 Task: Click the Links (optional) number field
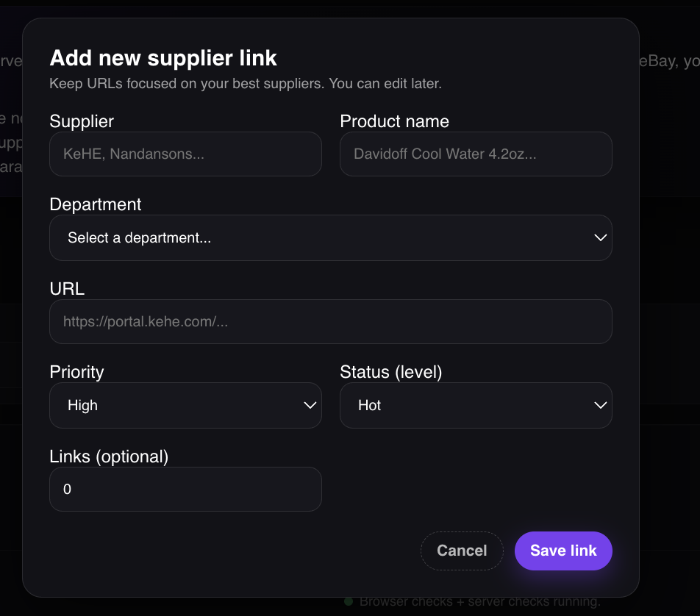point(185,489)
